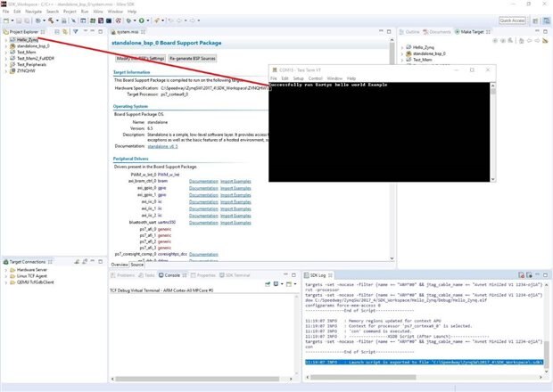This screenshot has height=392, width=553.
Task: Expand the Hello_Zynq project in Project Explorer
Action: pos(6,40)
